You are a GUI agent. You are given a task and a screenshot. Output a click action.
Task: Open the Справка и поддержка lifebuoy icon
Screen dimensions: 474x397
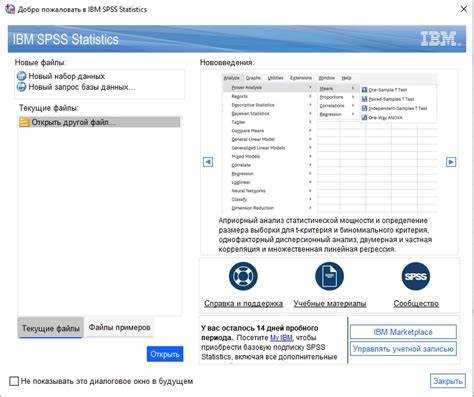(x=243, y=276)
